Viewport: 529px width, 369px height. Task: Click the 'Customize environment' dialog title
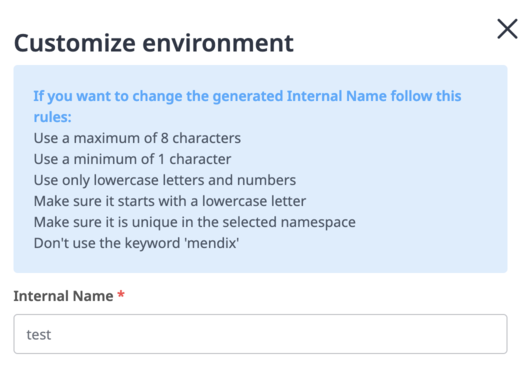(x=154, y=43)
